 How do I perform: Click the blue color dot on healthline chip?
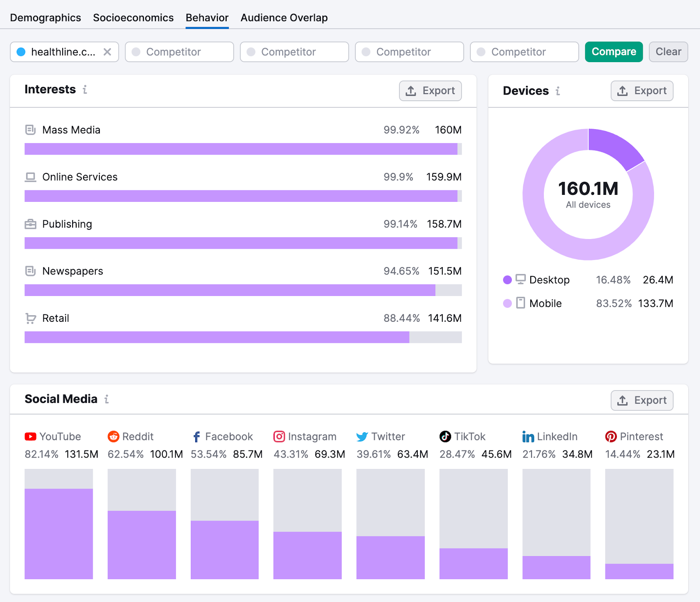pyautogui.click(x=20, y=52)
